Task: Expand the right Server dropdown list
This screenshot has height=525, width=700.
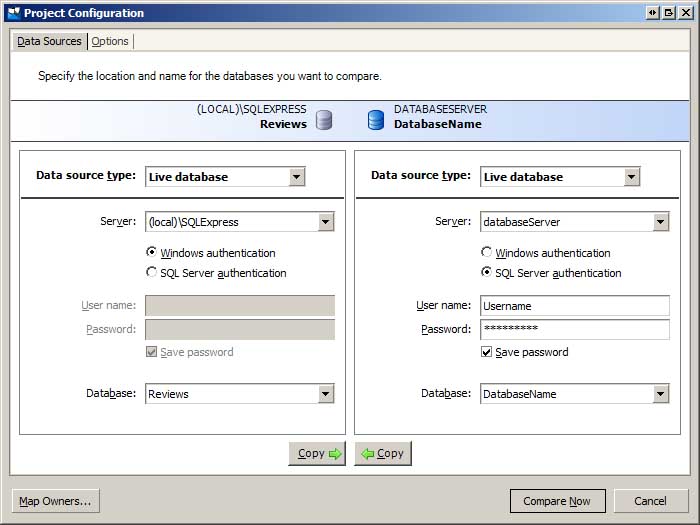Action: (660, 222)
